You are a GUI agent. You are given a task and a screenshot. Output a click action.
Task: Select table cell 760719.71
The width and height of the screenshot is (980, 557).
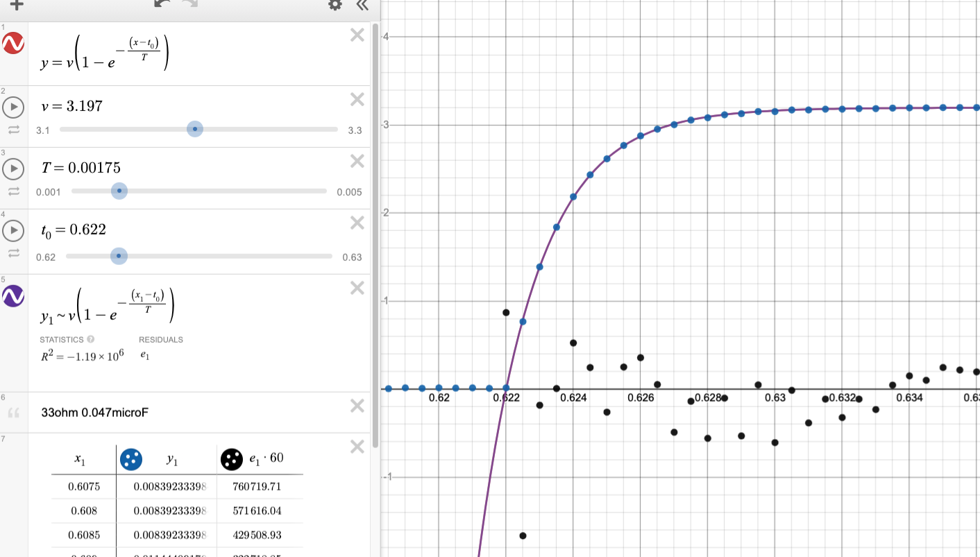257,487
